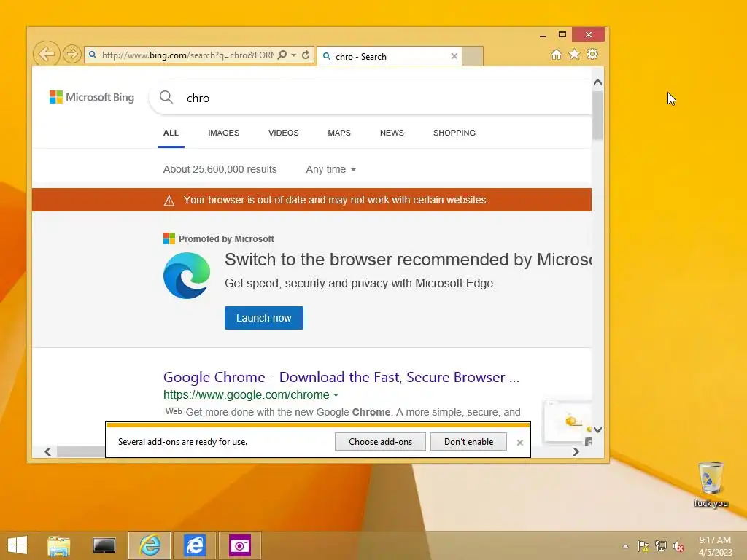Click the search magnifier in the address bar

pyautogui.click(x=282, y=55)
